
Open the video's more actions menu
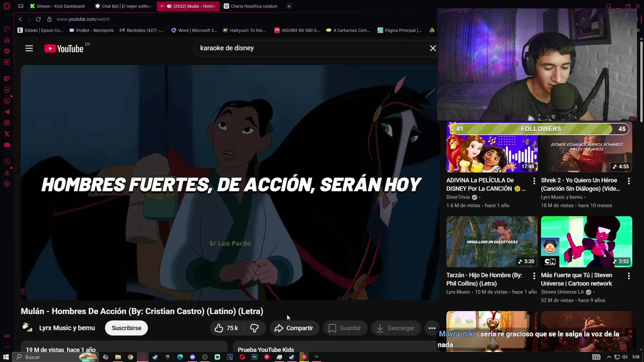point(432,328)
